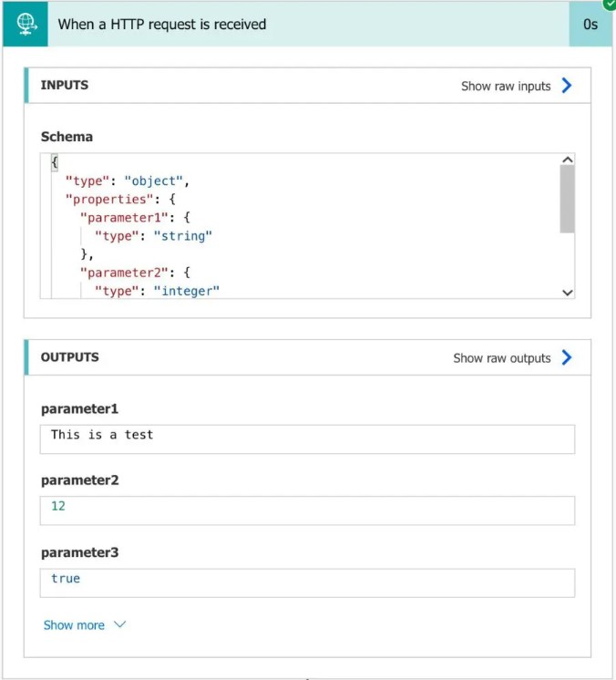616x680 pixels.
Task: Open the Show raw inputs link
Action: pos(506,86)
